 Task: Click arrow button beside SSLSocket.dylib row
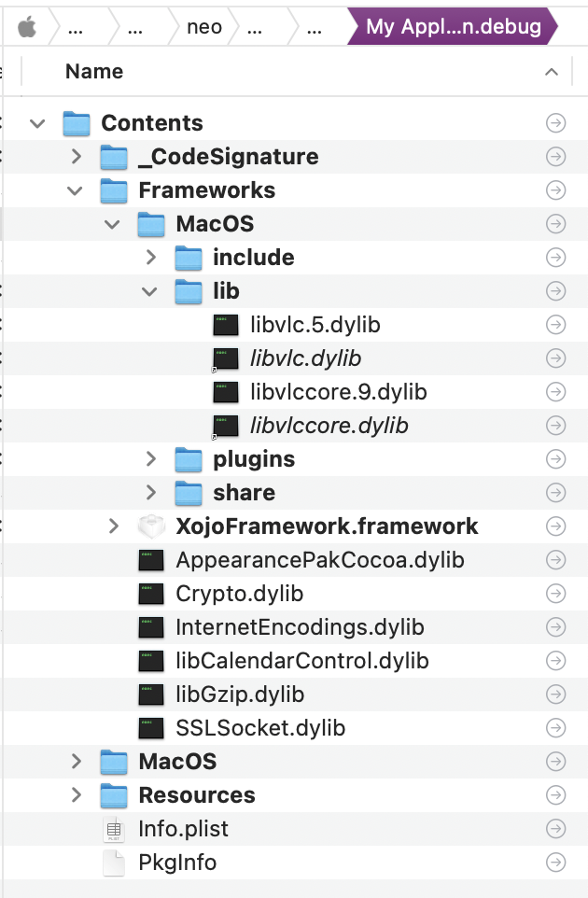click(x=555, y=728)
